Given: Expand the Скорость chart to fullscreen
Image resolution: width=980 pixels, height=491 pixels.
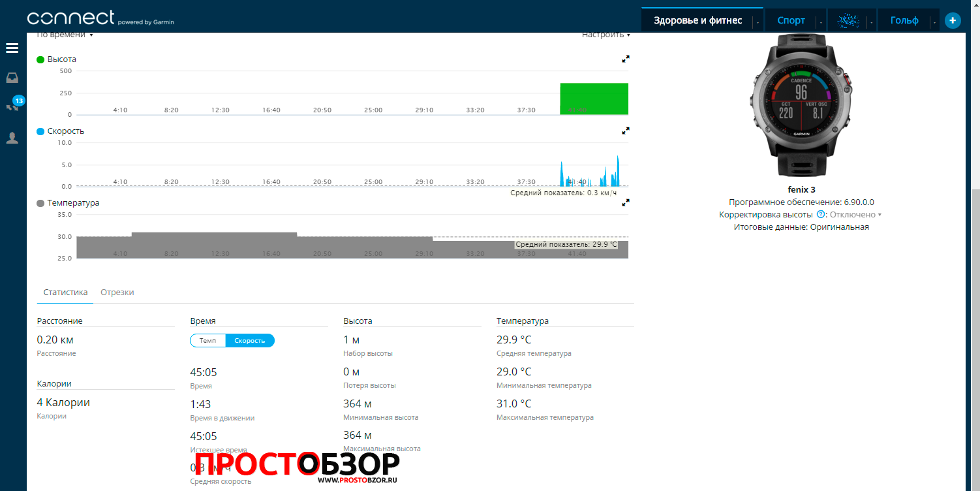Looking at the screenshot, I should coord(626,131).
